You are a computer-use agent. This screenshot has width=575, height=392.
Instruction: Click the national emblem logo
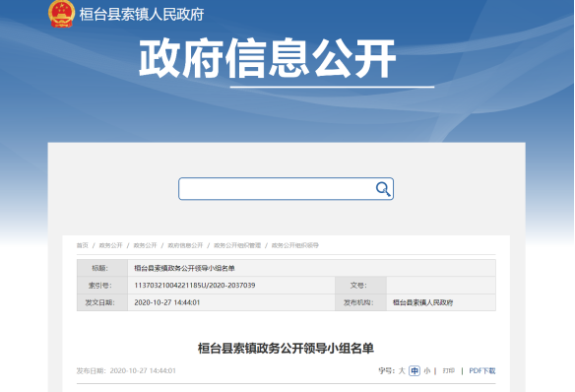(61, 14)
